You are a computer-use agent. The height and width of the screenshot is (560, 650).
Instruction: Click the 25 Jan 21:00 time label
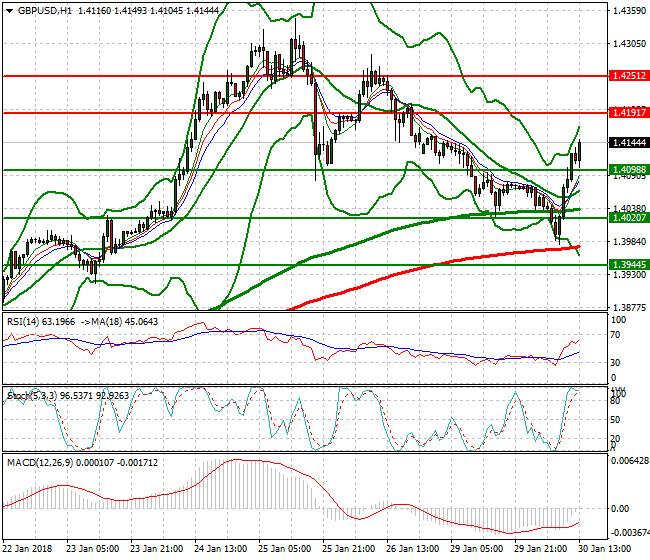coord(349,549)
